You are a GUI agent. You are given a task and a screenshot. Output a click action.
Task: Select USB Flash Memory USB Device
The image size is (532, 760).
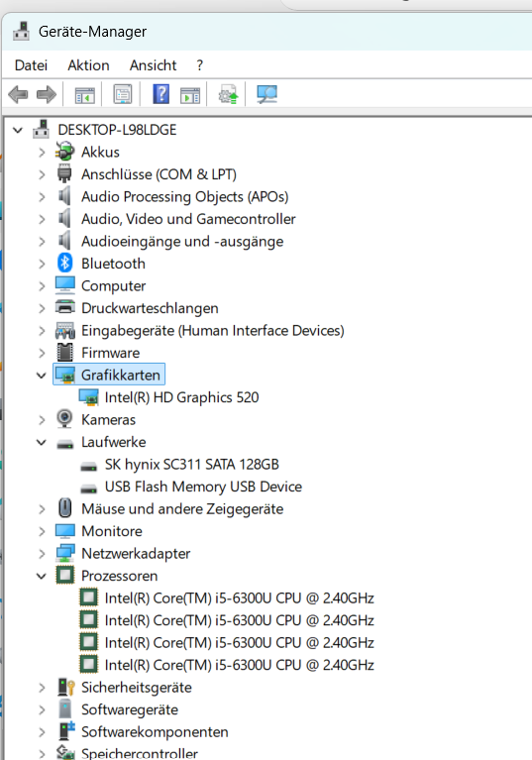tap(203, 487)
